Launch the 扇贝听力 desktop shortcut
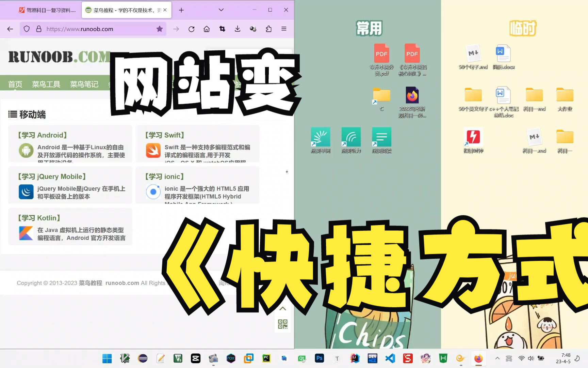Image resolution: width=588 pixels, height=368 pixels. pos(351,140)
